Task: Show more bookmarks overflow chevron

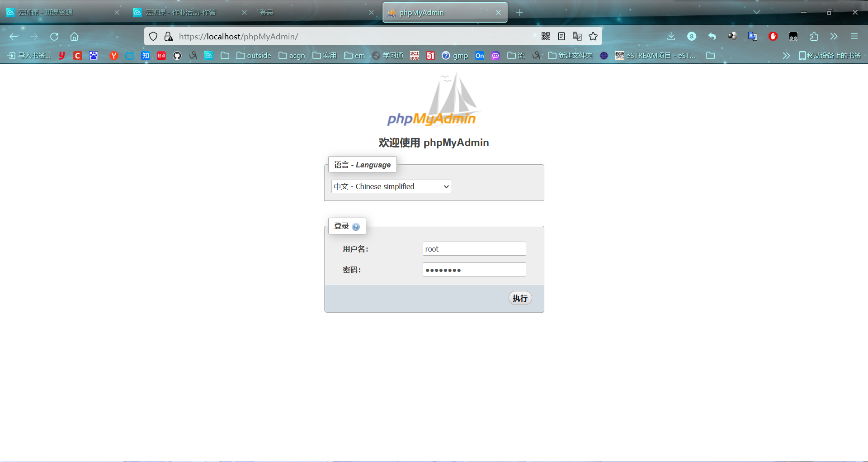Action: pyautogui.click(x=786, y=56)
